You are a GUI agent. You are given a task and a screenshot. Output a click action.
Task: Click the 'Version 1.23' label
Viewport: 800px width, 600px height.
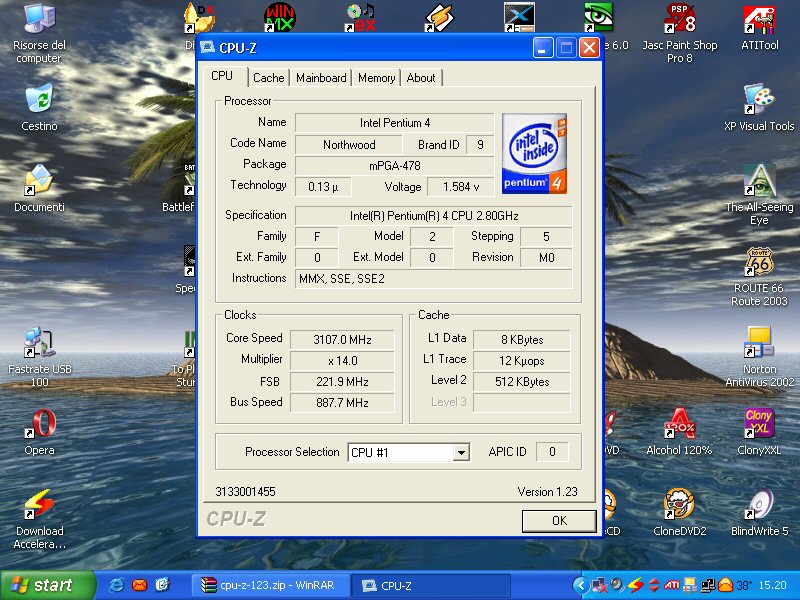(x=547, y=492)
